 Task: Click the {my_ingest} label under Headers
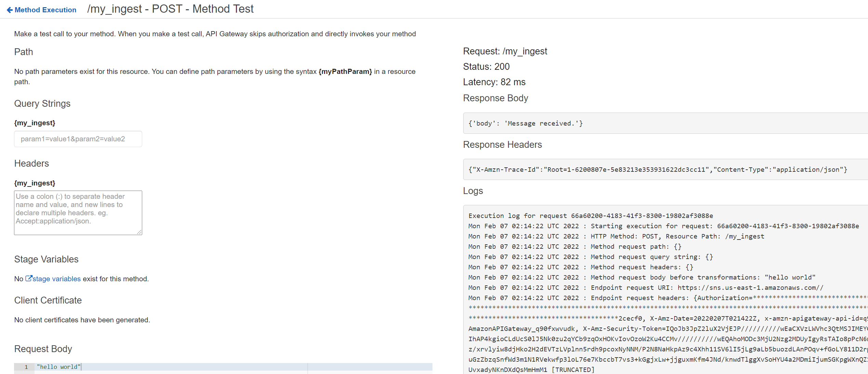(x=35, y=183)
